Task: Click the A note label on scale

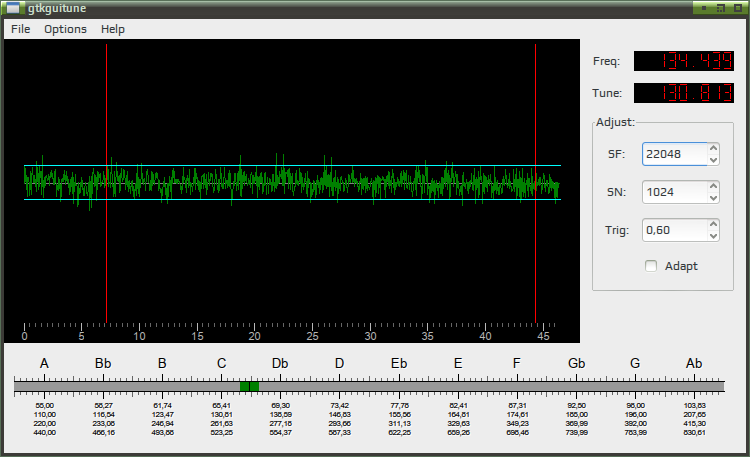Action: [44, 364]
